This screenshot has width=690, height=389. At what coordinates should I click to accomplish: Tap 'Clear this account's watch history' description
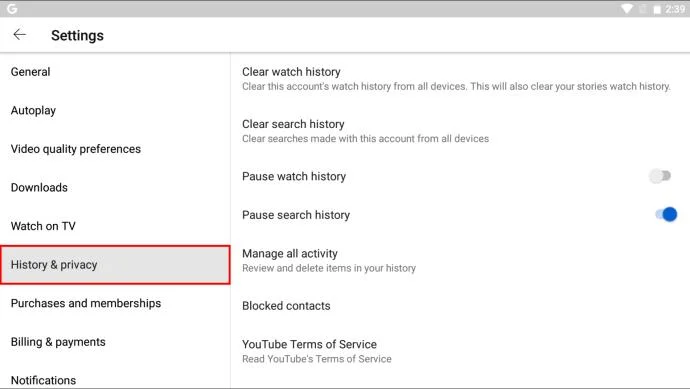(x=456, y=86)
